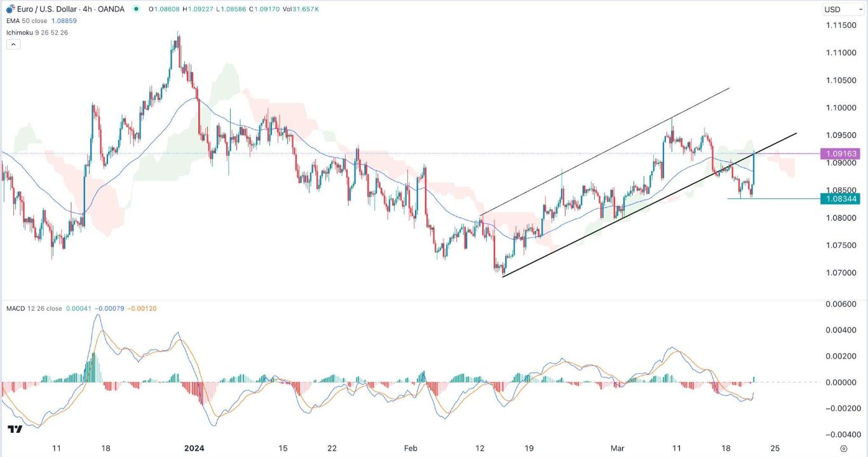The image size is (868, 457).
Task: Select the EMA 50 close indicator label
Action: [x=27, y=21]
